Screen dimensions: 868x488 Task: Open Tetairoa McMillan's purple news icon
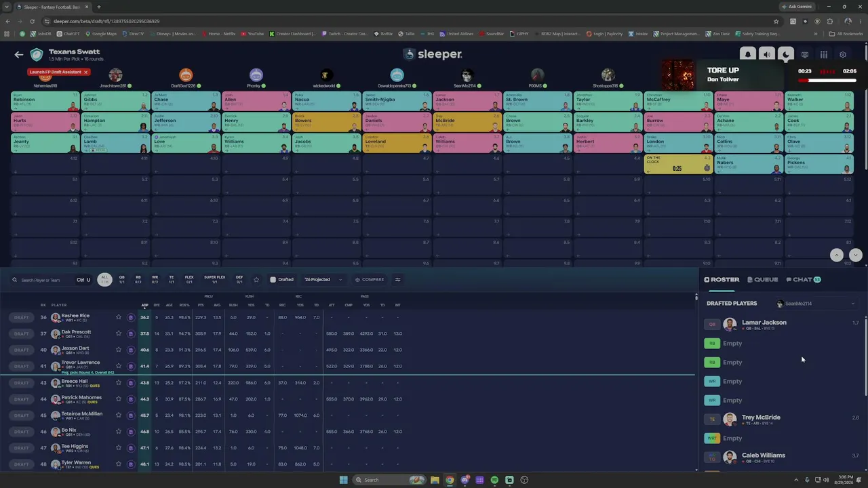pos(131,415)
